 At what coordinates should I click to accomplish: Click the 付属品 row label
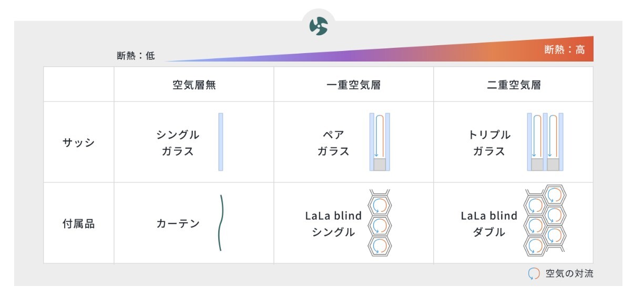coord(79,223)
